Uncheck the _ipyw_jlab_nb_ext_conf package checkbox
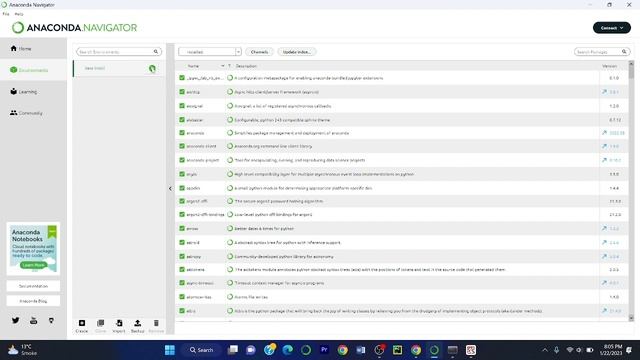The image size is (640, 360). pyautogui.click(x=182, y=78)
